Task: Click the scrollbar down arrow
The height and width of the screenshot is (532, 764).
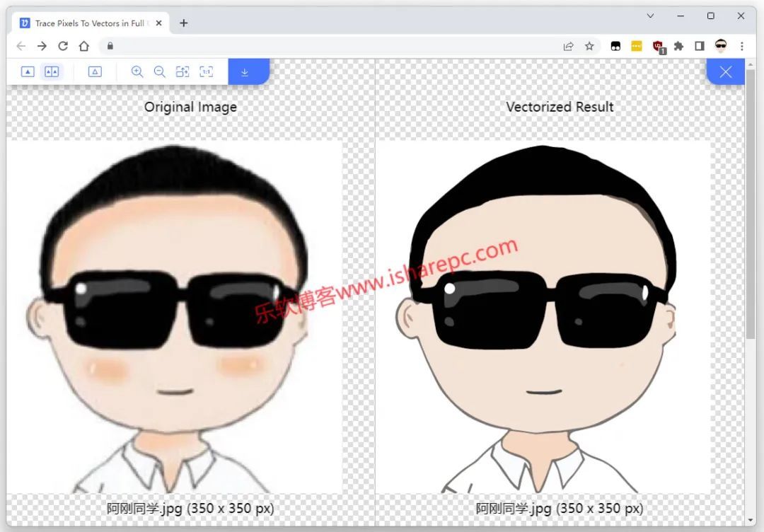Action: tap(751, 521)
